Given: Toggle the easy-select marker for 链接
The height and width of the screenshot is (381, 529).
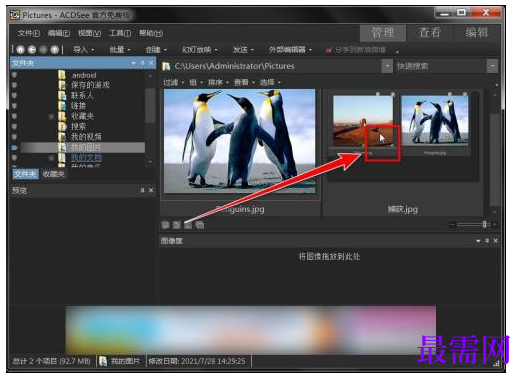Looking at the screenshot, I should point(15,106).
